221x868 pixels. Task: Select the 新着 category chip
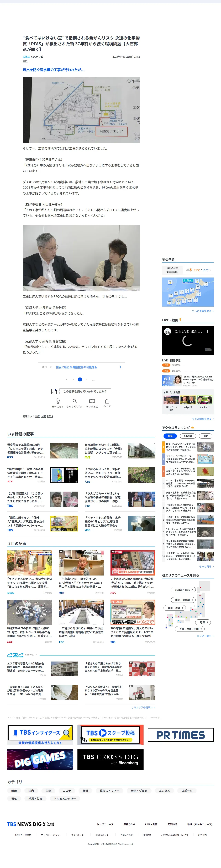[x=14, y=790]
